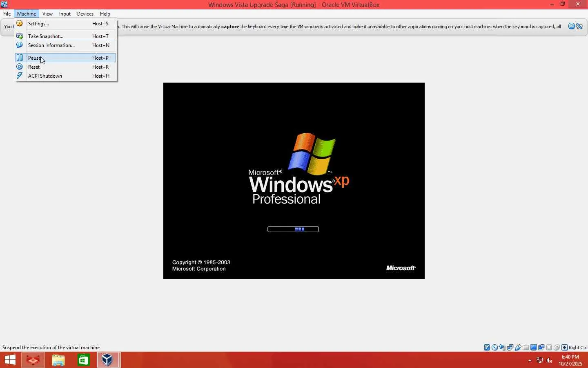This screenshot has height=368, width=588.
Task: Click the host network tray icon
Action: 540,360
